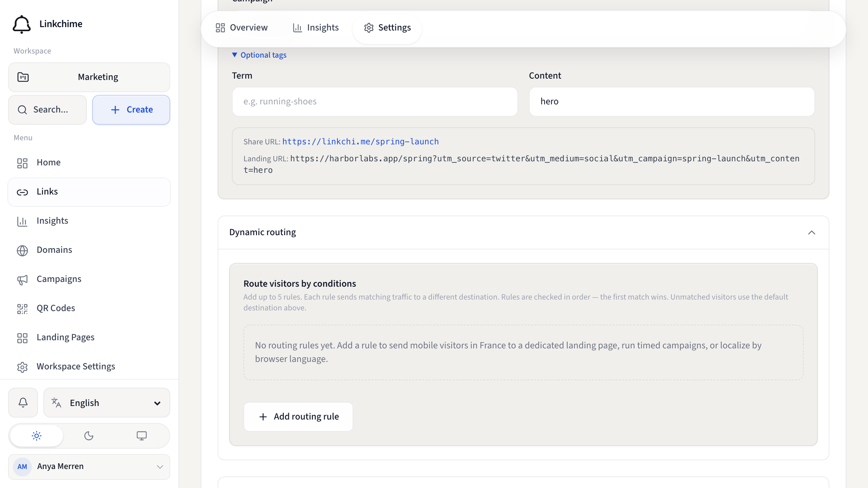Open the linkchi.me/spring-launch share URL
The image size is (868, 488).
pos(360,142)
